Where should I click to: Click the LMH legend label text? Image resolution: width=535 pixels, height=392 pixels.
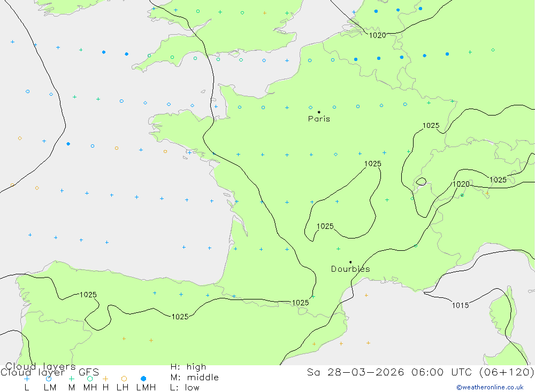click(146, 388)
